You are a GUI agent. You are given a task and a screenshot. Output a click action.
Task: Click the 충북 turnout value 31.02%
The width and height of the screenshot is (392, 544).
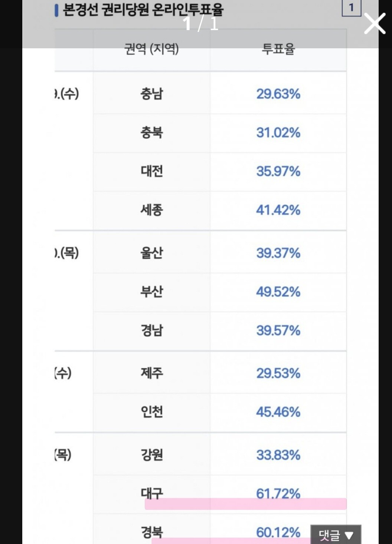[278, 133]
